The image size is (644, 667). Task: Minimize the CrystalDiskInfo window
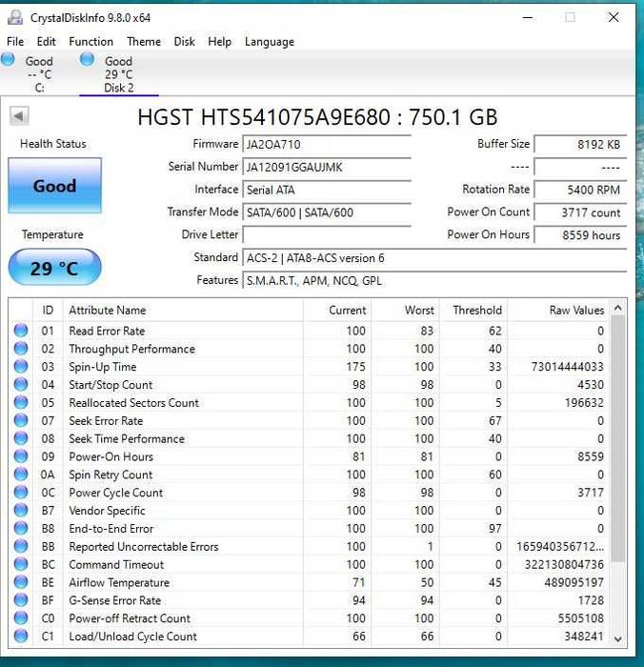pos(528,18)
